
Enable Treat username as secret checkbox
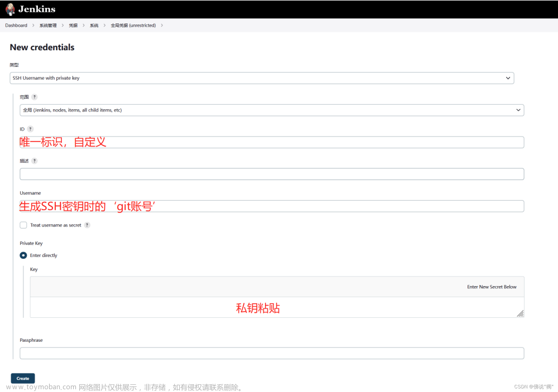click(x=23, y=225)
